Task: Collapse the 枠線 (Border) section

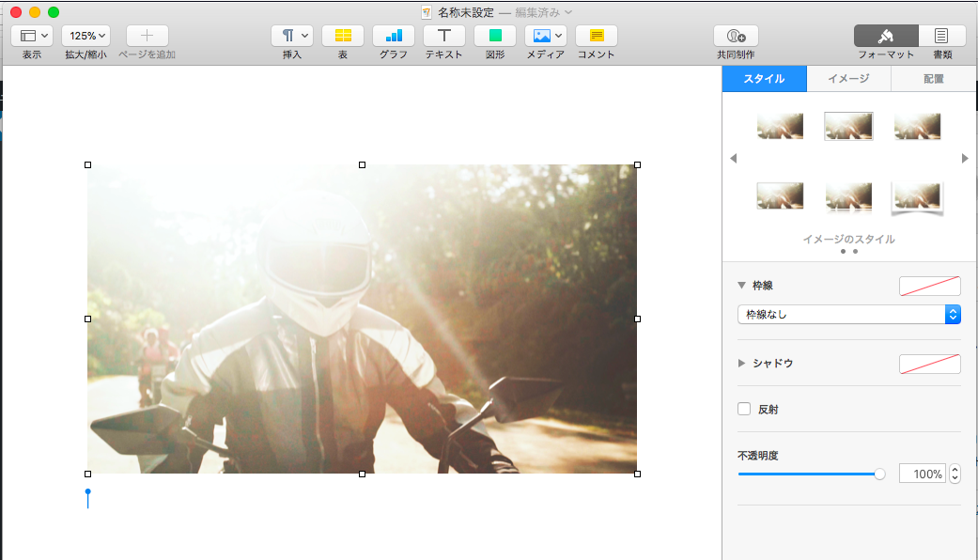Action: [742, 285]
